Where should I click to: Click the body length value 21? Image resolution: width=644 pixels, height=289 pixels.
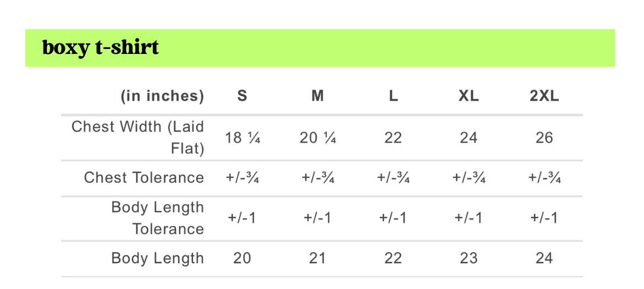pyautogui.click(x=318, y=258)
